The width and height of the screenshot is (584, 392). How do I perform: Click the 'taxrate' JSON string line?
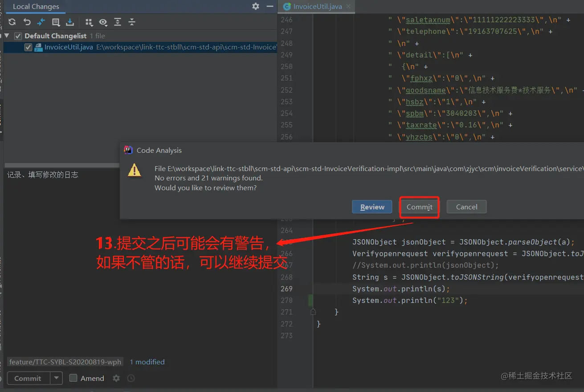[450, 125]
